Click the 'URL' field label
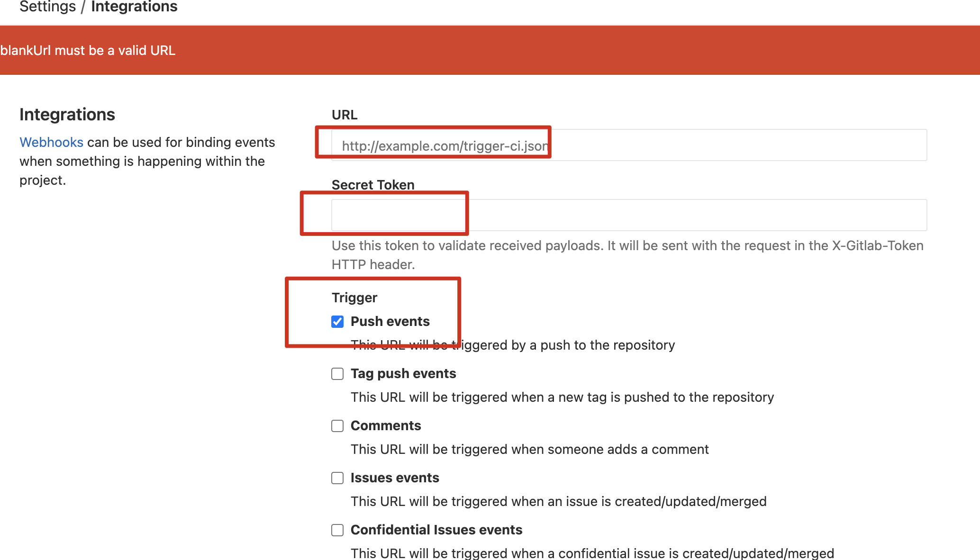Image resolution: width=980 pixels, height=560 pixels. click(345, 115)
